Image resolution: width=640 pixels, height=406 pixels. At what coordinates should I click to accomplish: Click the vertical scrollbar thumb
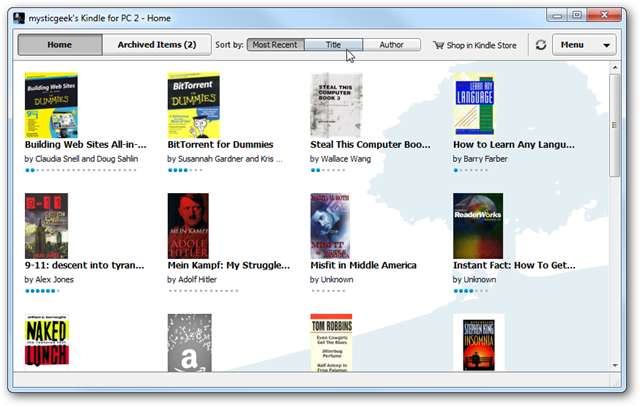(x=615, y=125)
